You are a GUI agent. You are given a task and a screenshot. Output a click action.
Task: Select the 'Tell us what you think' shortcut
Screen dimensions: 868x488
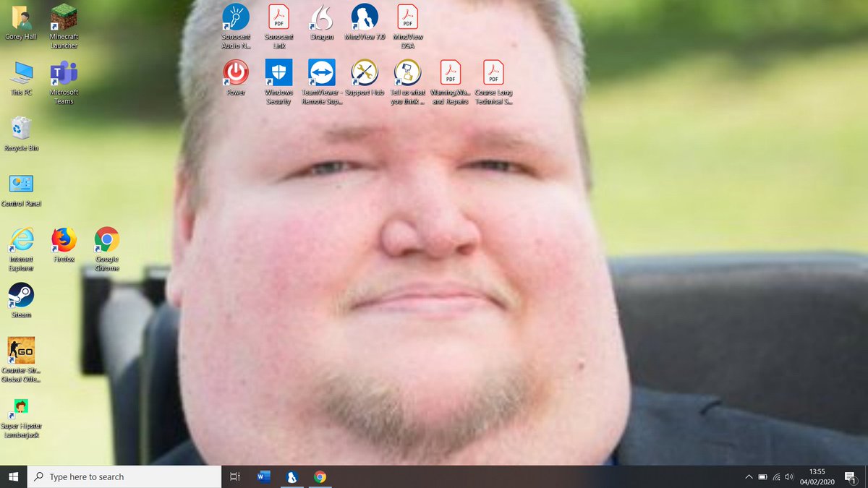coord(407,82)
